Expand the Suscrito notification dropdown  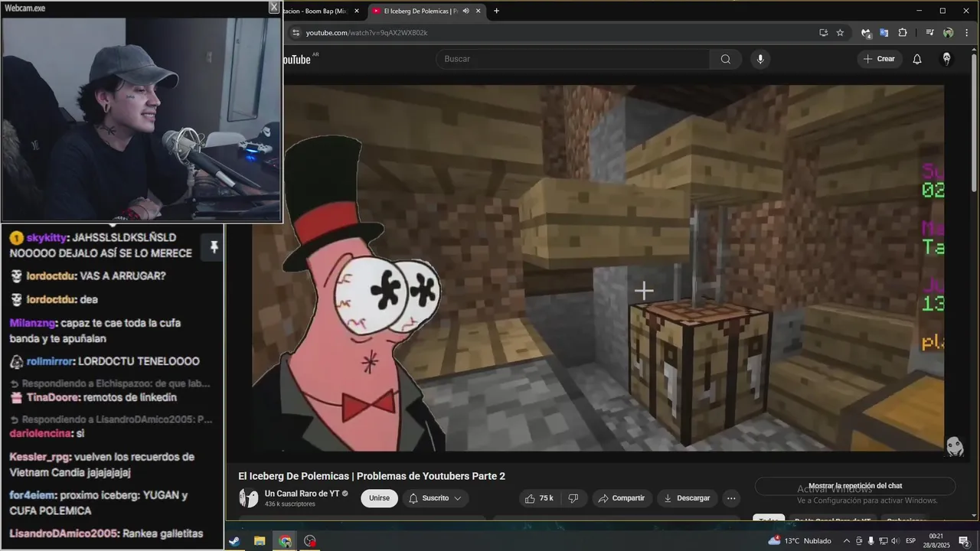click(436, 498)
